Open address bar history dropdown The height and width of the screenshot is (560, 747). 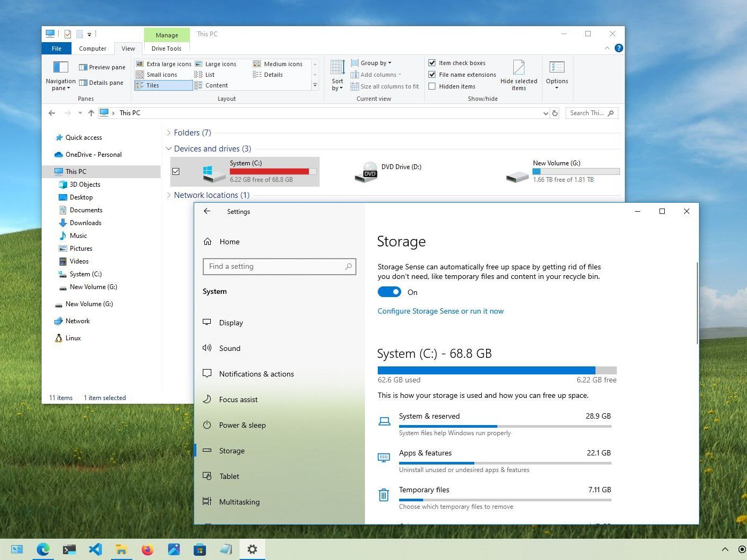545,113
